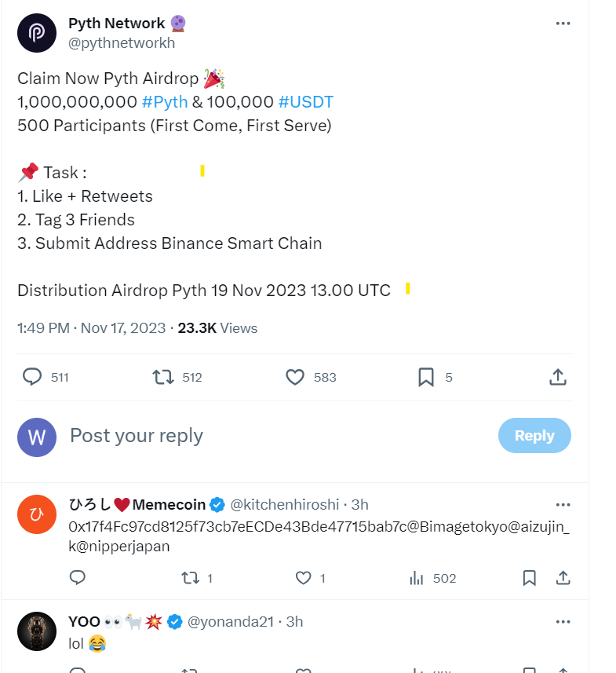
Task: Bookmark kitchenhiroshi's reply
Action: click(x=530, y=579)
